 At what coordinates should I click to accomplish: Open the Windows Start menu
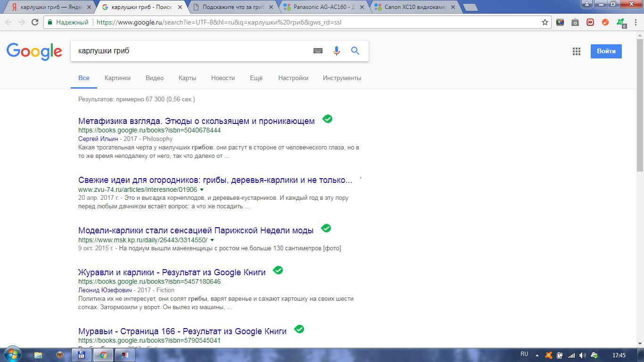pyautogui.click(x=12, y=354)
